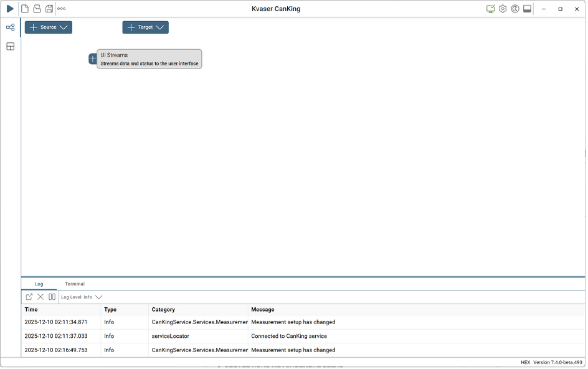The height and width of the screenshot is (369, 588).
Task: Open the settings gear
Action: point(503,9)
